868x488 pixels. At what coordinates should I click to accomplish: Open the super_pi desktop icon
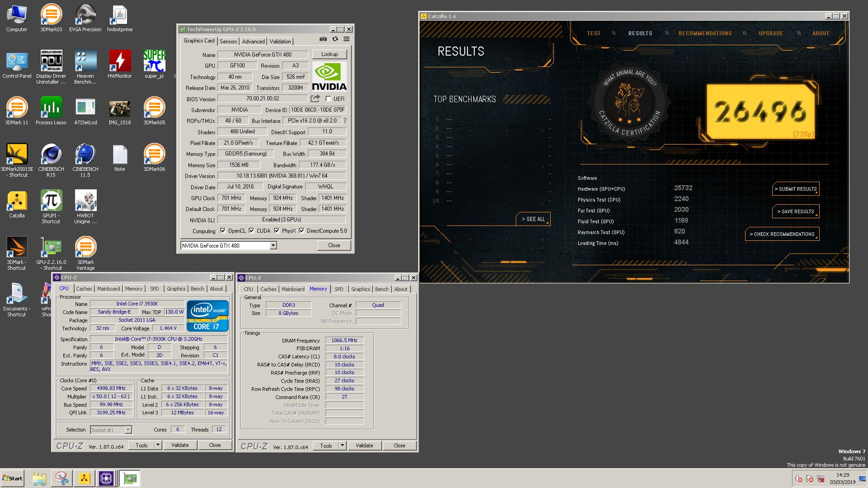tap(154, 64)
